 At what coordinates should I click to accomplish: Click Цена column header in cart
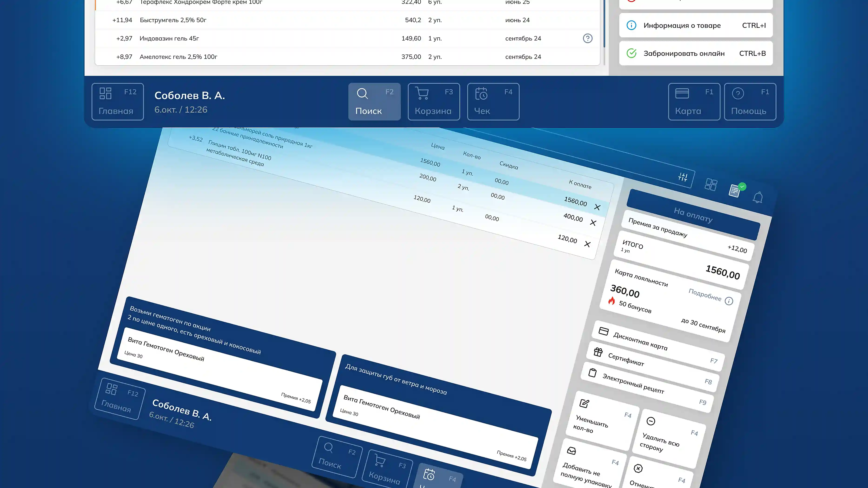pos(438,146)
